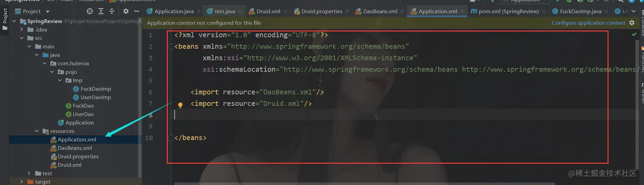Image resolution: width=644 pixels, height=185 pixels.
Task: Hide the Project tool window
Action: tap(136, 12)
